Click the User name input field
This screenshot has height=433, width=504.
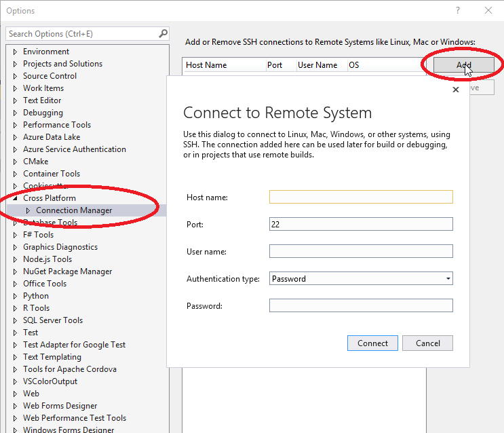361,251
